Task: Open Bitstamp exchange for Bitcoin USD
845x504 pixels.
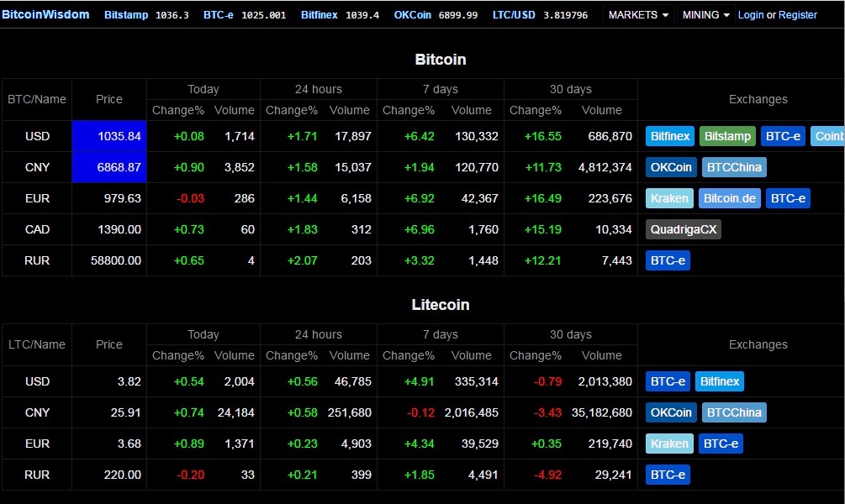Action: click(727, 136)
